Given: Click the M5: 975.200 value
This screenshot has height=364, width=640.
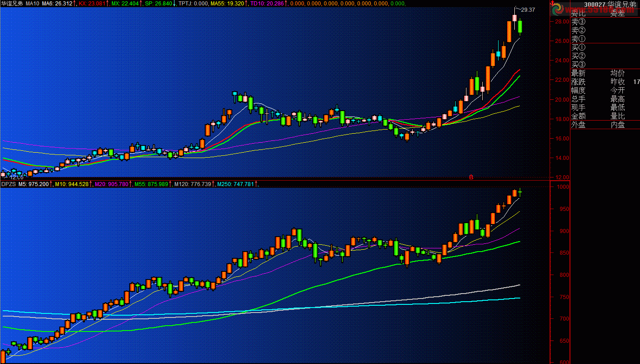Looking at the screenshot, I should [33, 184].
